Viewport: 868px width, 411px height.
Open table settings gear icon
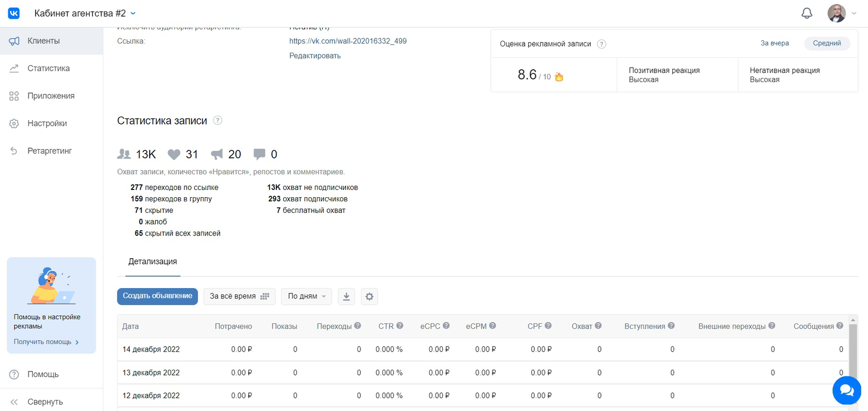pos(369,296)
